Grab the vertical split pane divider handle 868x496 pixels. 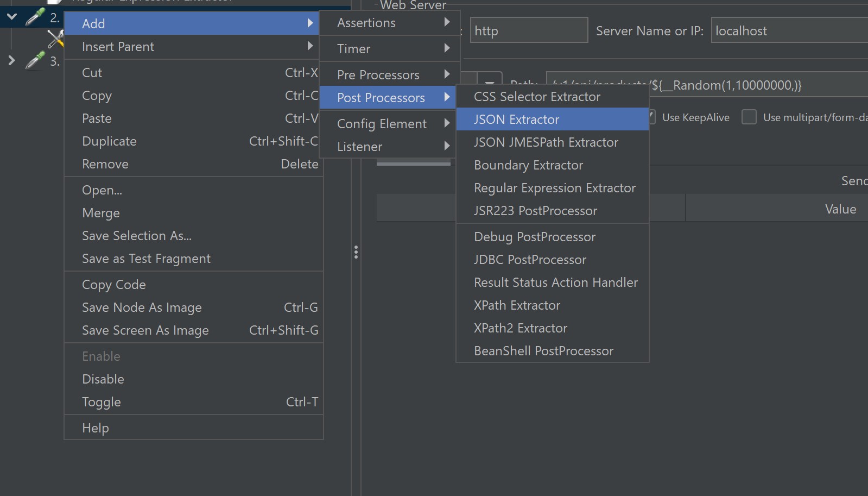(356, 252)
